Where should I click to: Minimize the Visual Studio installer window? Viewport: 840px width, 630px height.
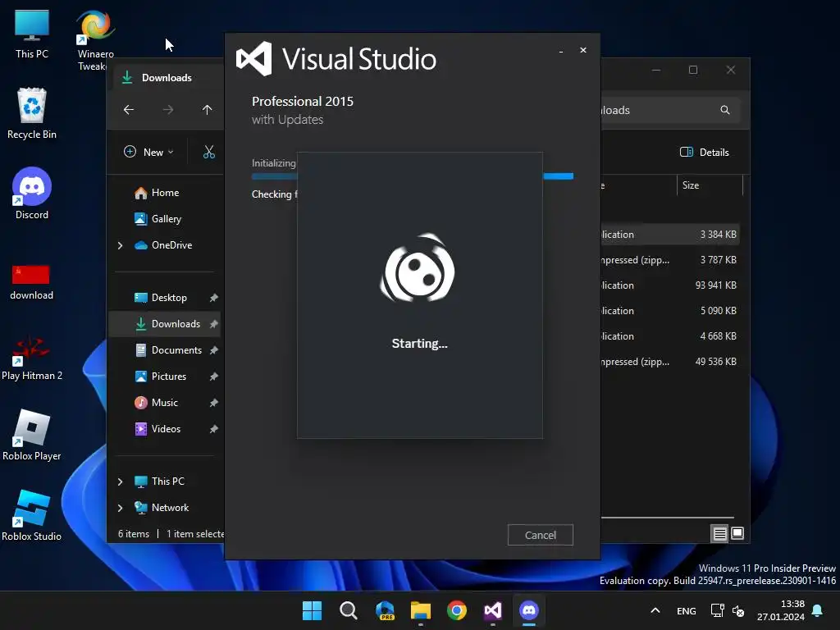561,51
